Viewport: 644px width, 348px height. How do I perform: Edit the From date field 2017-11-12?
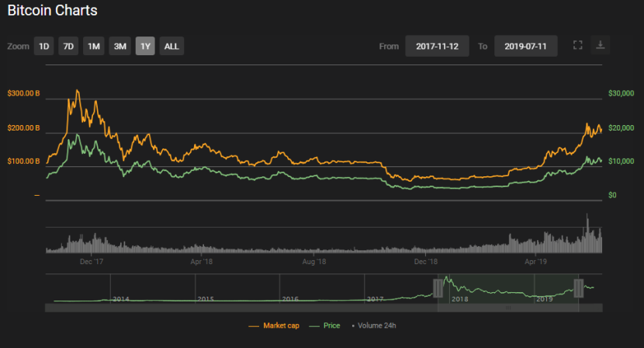pyautogui.click(x=437, y=46)
